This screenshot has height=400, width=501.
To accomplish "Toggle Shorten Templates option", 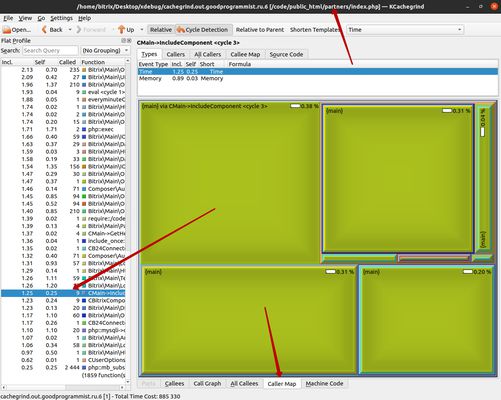I will click(x=314, y=30).
